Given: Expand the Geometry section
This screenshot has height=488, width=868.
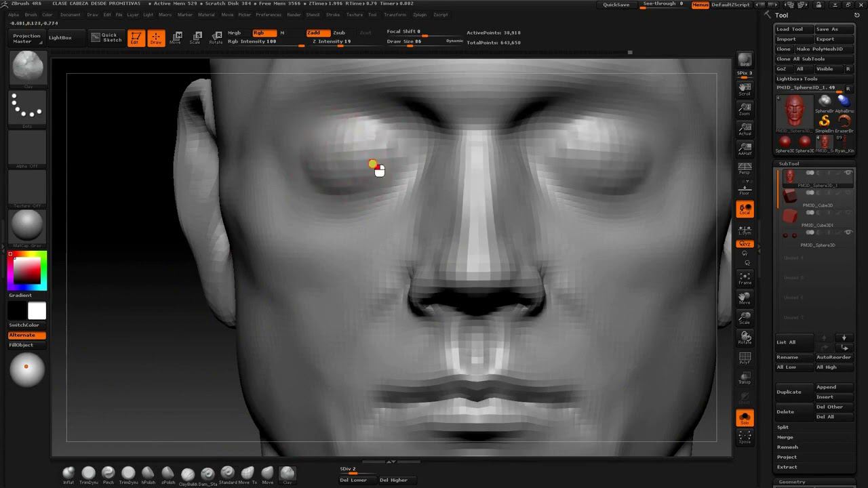Looking at the screenshot, I should (792, 482).
